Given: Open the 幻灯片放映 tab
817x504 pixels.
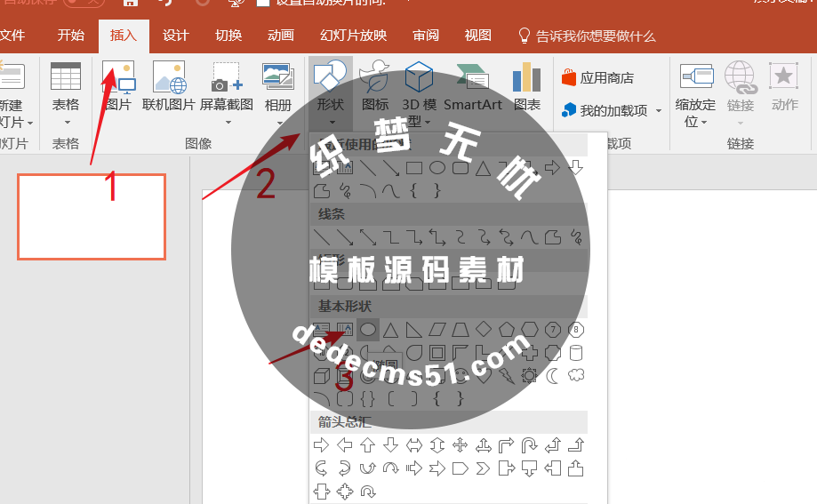Looking at the screenshot, I should click(x=353, y=36).
